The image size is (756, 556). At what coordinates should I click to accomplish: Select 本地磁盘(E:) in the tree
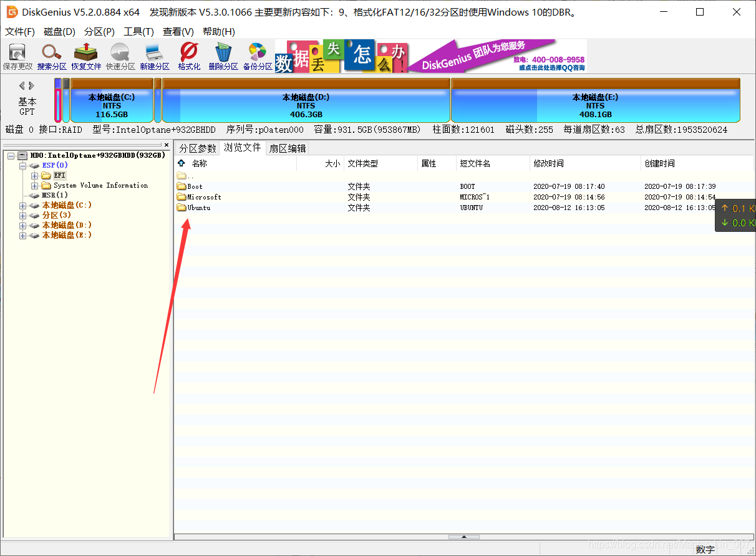click(67, 235)
